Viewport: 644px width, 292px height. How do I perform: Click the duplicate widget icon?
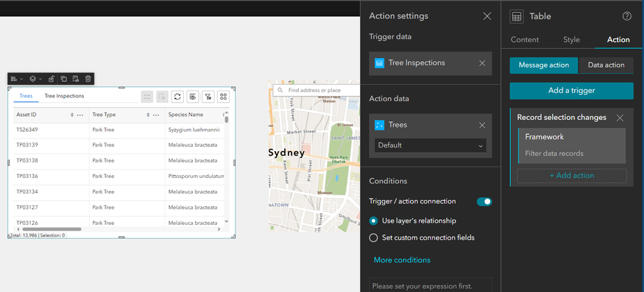click(64, 79)
